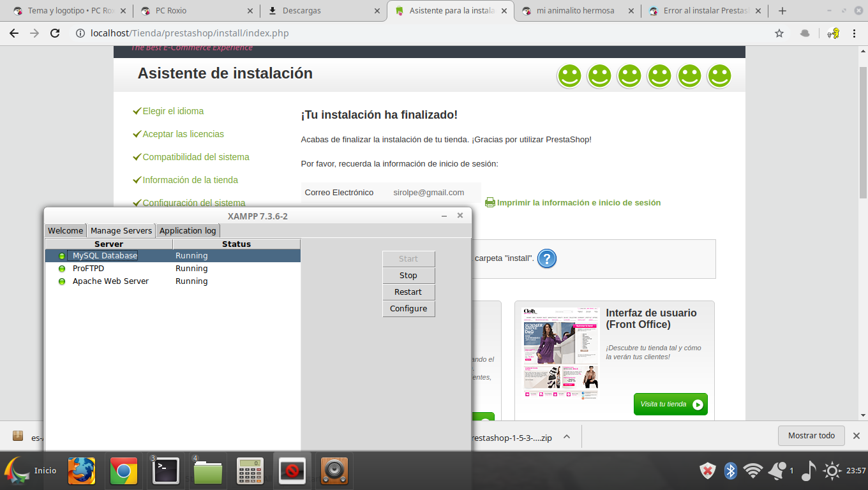Restart the selected XAMPP server
868x490 pixels.
tap(408, 292)
